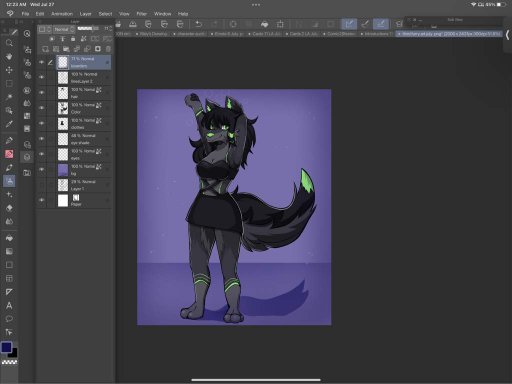Open the Filter menu
512x384 pixels.
click(142, 14)
